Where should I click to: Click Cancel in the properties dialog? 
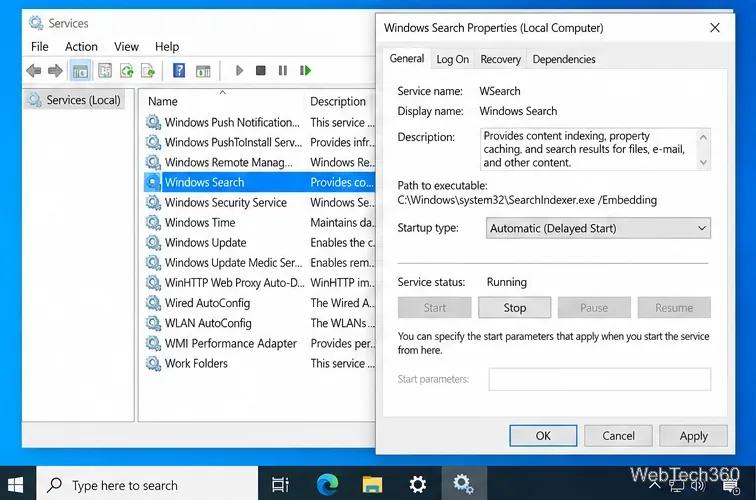point(618,436)
